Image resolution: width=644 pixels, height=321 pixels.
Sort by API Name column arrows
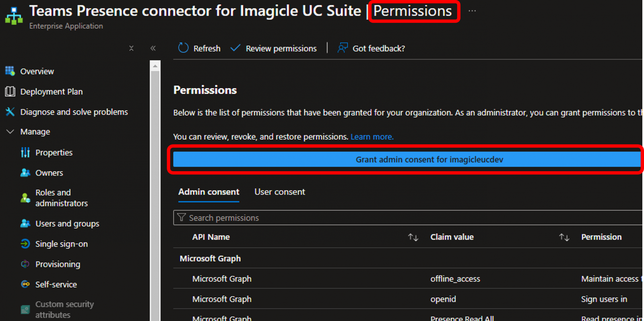click(413, 237)
